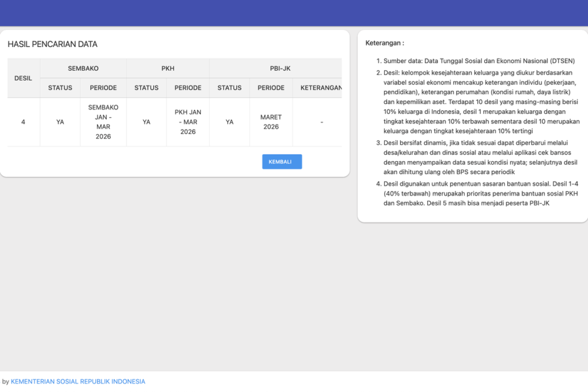The height and width of the screenshot is (392, 588).
Task: Select the desil value 4 cell
Action: tap(23, 122)
